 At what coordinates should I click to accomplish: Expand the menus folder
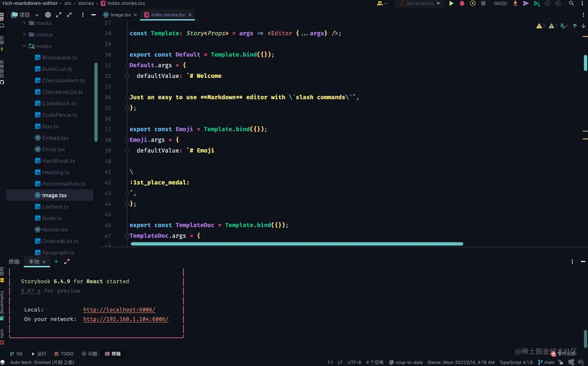click(24, 35)
